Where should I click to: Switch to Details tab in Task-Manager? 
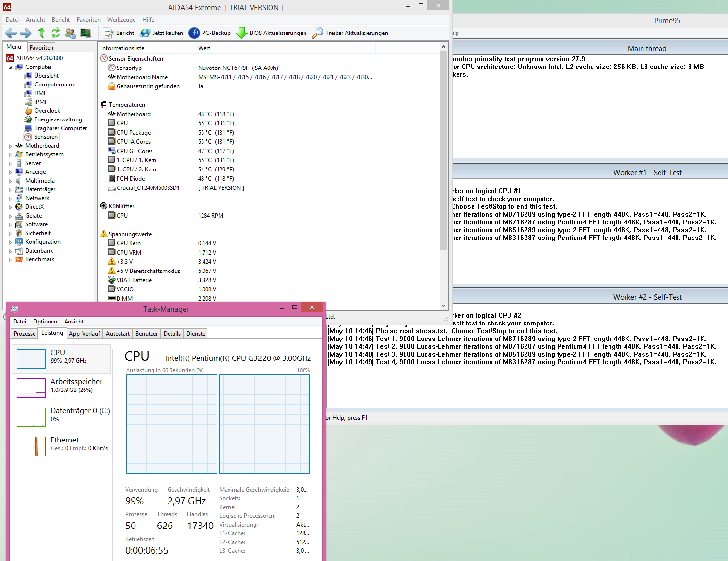pyautogui.click(x=172, y=334)
